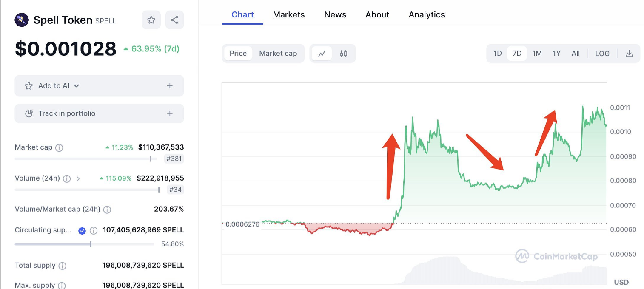Screen dimensions: 644x289
Task: Expand the Add to AI dropdown
Action: click(x=77, y=86)
